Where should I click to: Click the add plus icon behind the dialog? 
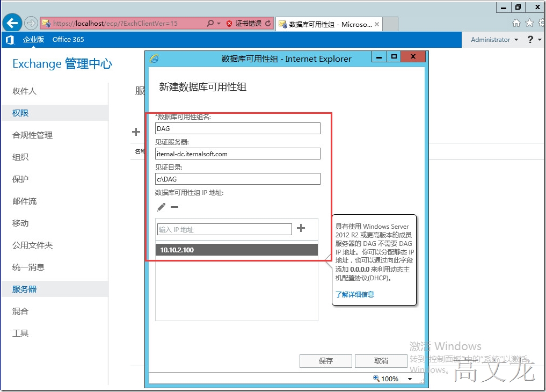click(136, 132)
